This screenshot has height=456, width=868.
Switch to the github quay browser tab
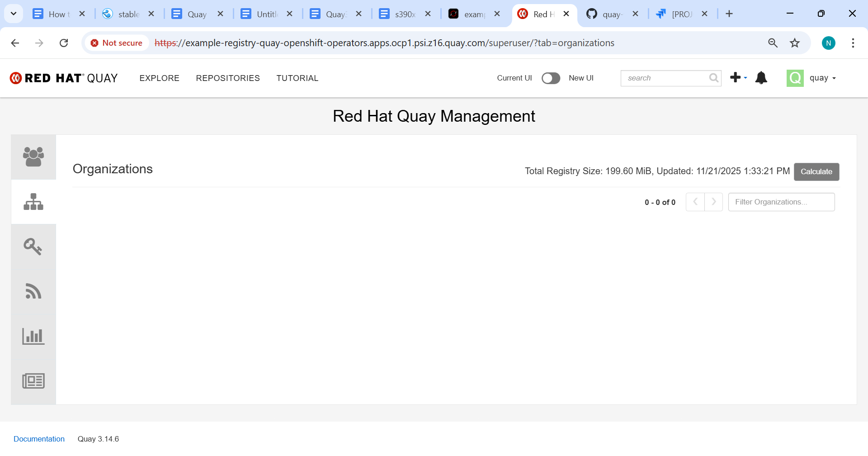613,14
